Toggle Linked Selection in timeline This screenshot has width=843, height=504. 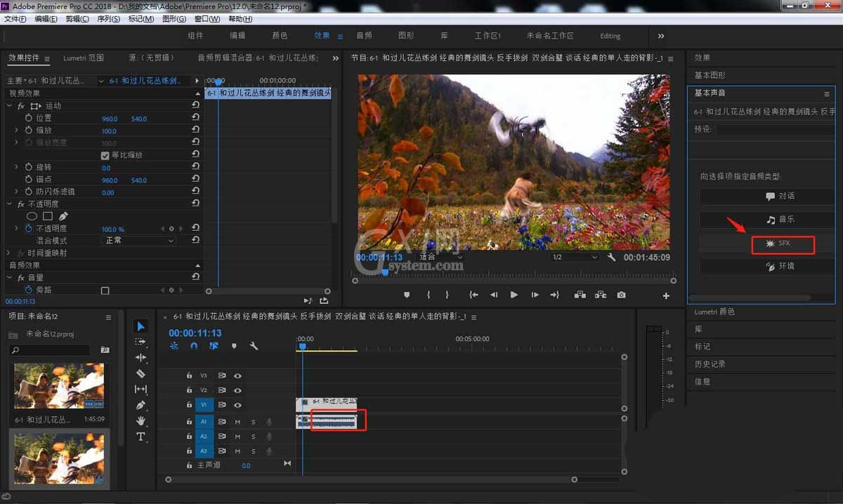point(214,346)
